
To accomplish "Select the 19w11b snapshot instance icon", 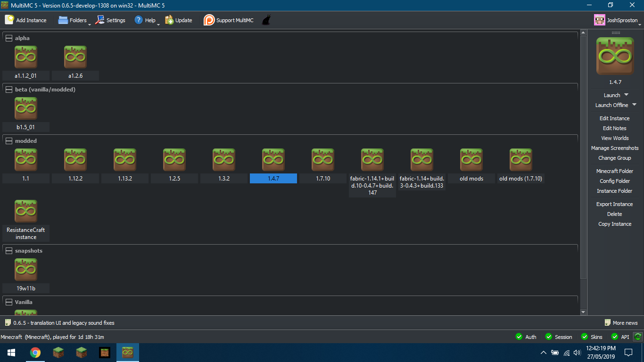I will 26,270.
